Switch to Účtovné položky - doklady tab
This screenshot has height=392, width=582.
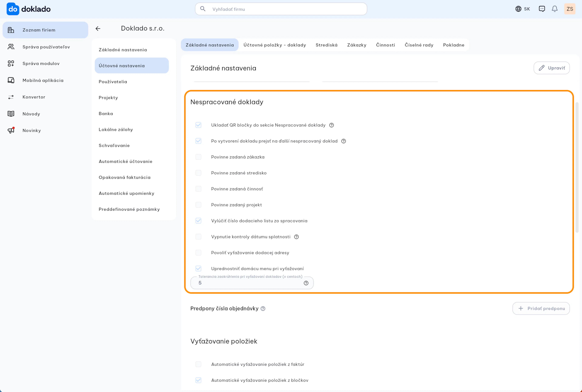pyautogui.click(x=274, y=45)
